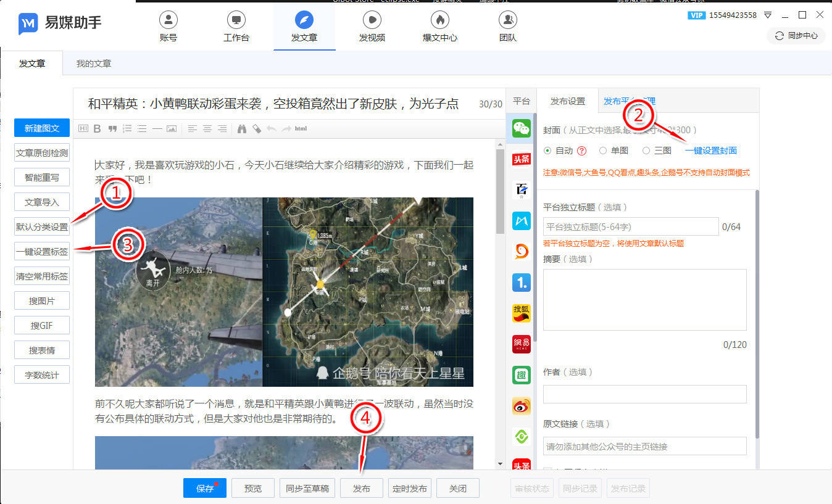Run 文章原创检测 check
The width and height of the screenshot is (832, 504).
pos(42,153)
